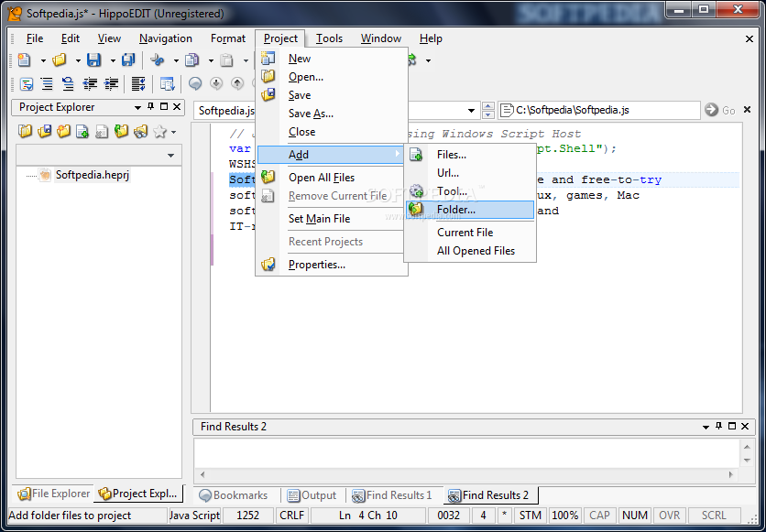Screen dimensions: 766x532
Task: Open the Format menu
Action: [x=227, y=38]
